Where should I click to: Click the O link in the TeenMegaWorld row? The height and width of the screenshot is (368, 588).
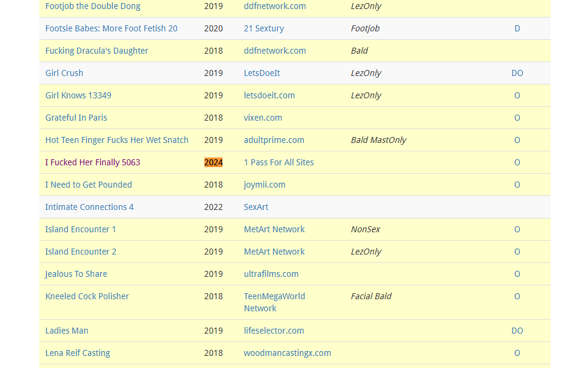pos(517,296)
